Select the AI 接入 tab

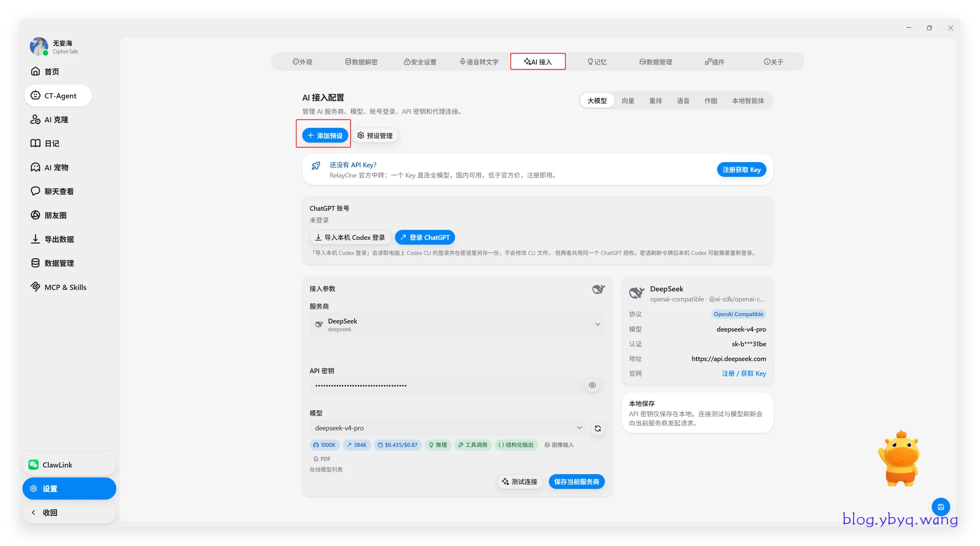click(x=538, y=62)
